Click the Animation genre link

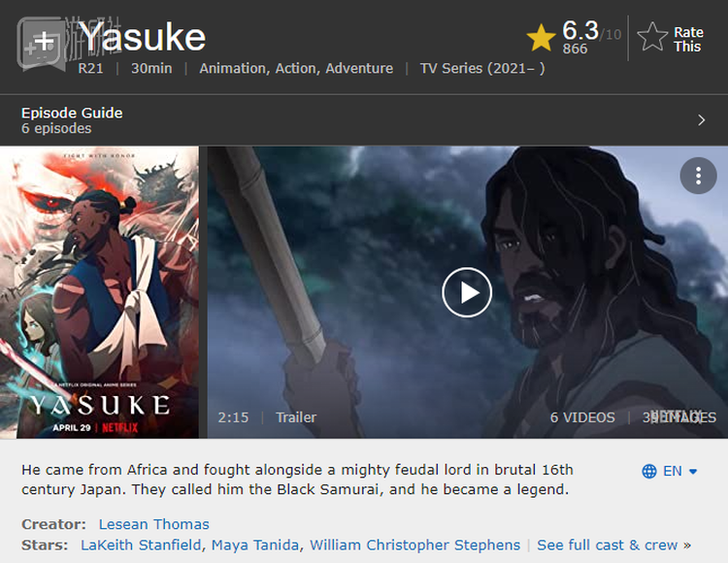pos(233,68)
